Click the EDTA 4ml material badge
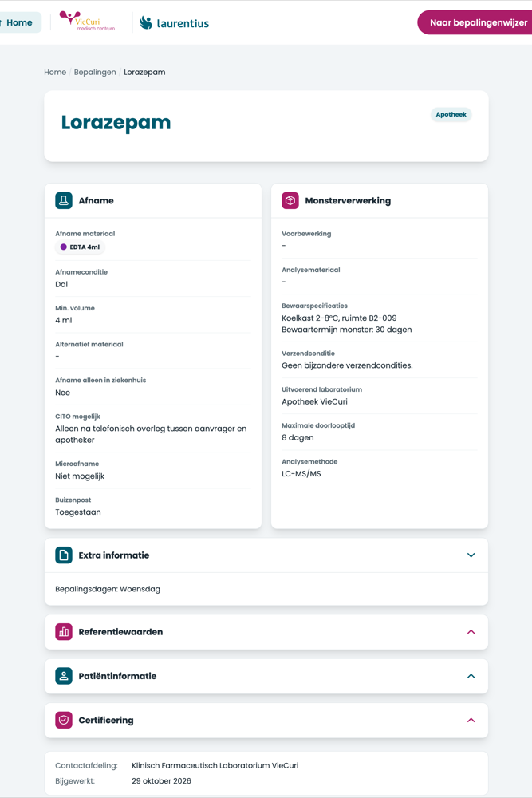 80,247
